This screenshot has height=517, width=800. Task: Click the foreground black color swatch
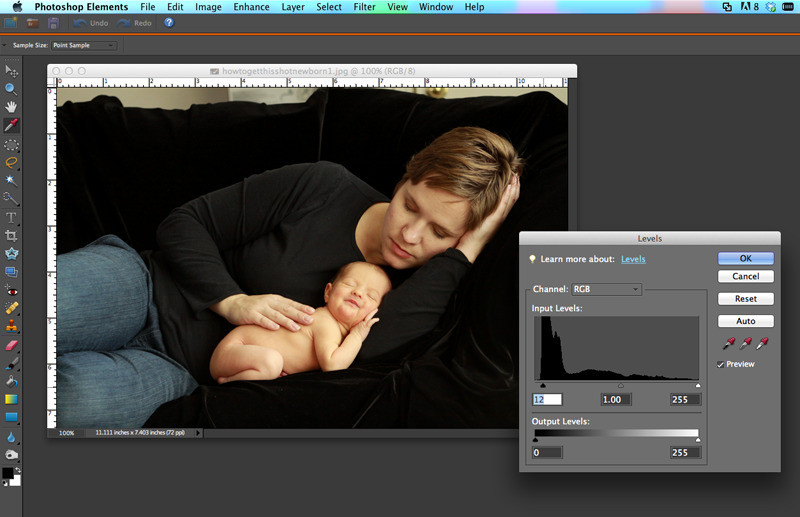click(x=7, y=473)
